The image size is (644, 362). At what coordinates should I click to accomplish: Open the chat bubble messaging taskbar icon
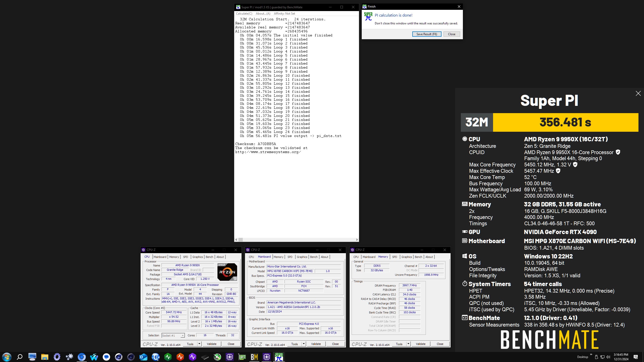pyautogui.click(x=106, y=357)
